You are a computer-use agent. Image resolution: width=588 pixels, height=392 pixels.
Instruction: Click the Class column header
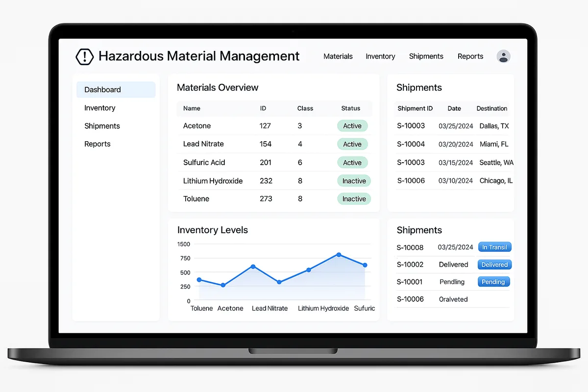tap(305, 108)
